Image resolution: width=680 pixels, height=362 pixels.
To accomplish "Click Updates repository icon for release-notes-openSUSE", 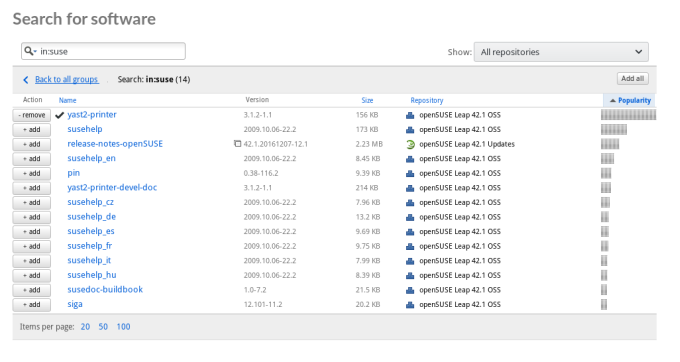I will [x=410, y=144].
